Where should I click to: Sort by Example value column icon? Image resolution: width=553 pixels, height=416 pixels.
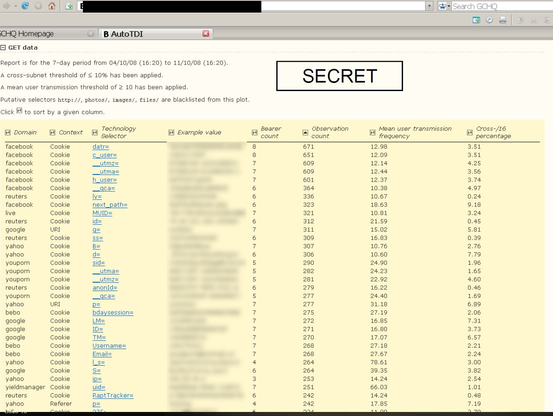[171, 132]
